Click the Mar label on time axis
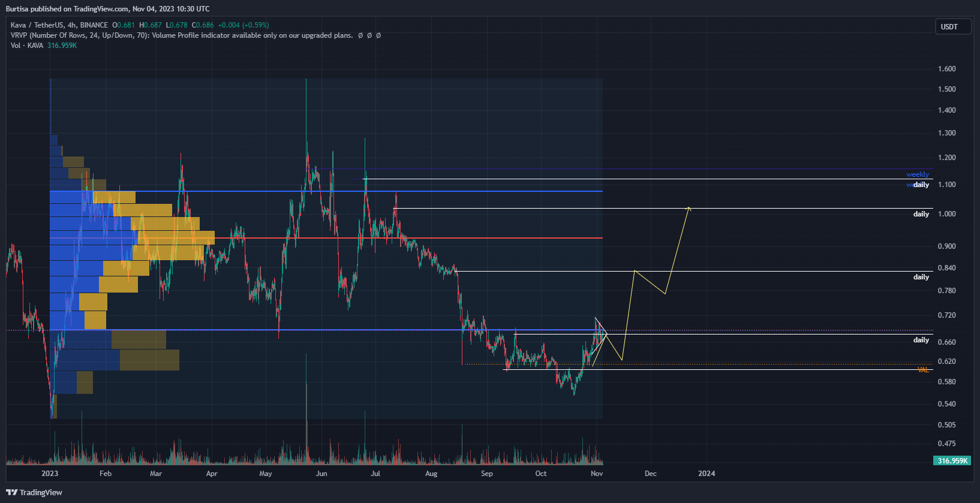The height and width of the screenshot is (503, 980). [156, 474]
